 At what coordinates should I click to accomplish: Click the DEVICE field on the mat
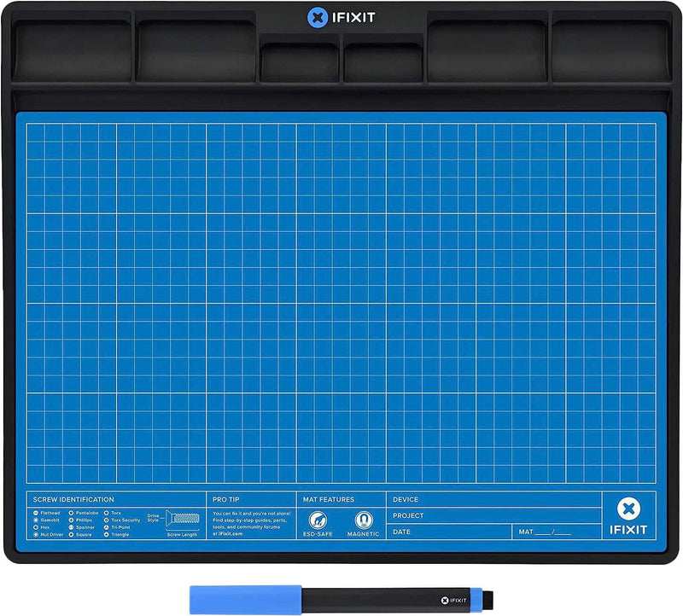pos(493,499)
